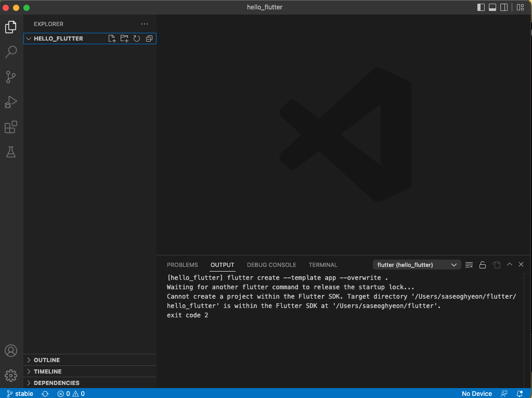Screen dimensions: 532x398
Task: Open the Source Control view
Action: coord(11,77)
